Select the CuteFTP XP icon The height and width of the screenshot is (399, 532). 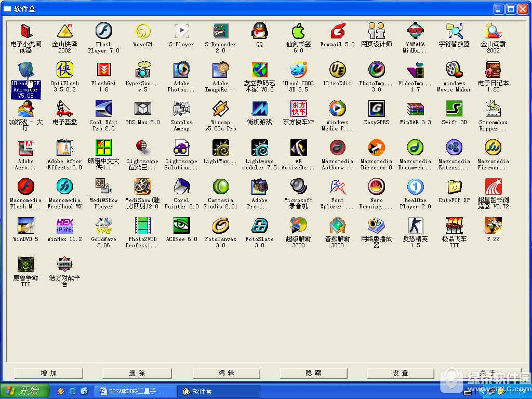454,187
